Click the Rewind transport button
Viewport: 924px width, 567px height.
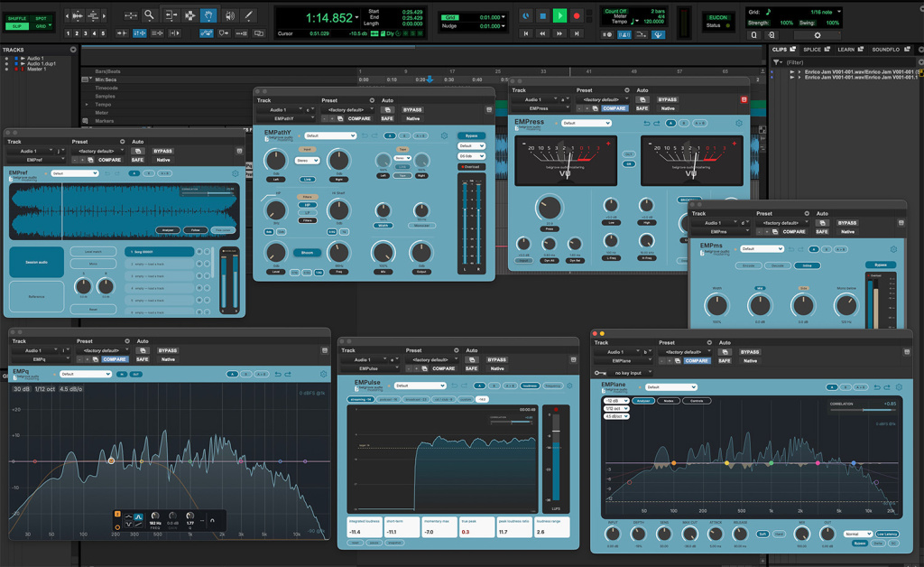[x=542, y=33]
